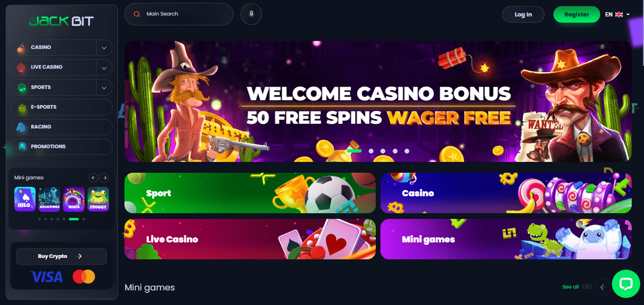
Task: Open the live chat bubble icon
Action: [x=626, y=283]
